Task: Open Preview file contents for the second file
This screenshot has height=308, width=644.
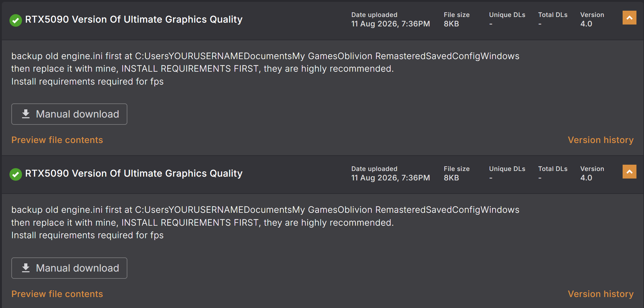Action: coord(57,294)
